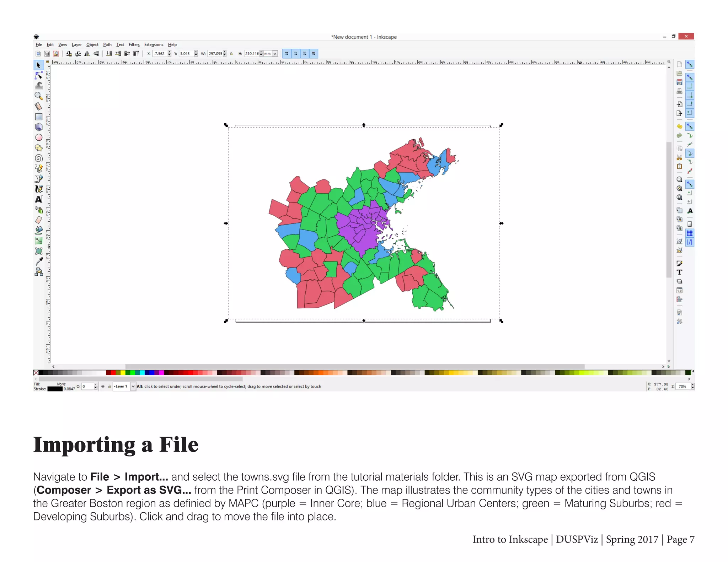
Task: Pick the 3D Box tool
Action: coord(39,127)
